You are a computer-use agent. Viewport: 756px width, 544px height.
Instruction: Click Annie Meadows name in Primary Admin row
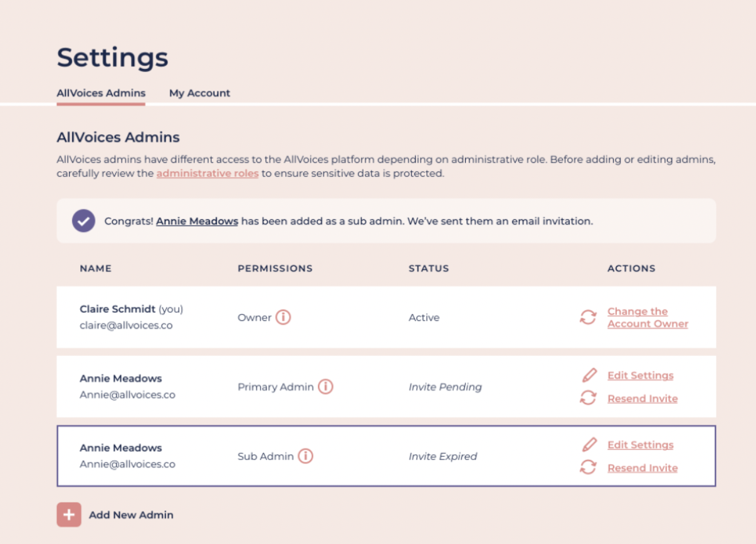tap(120, 379)
